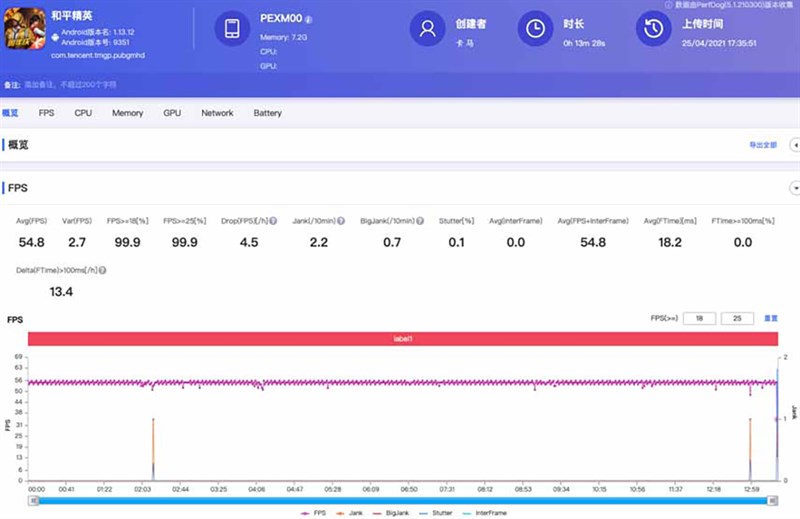Collapse the 概览 overview section arrow
This screenshot has height=519, width=800.
click(x=794, y=145)
